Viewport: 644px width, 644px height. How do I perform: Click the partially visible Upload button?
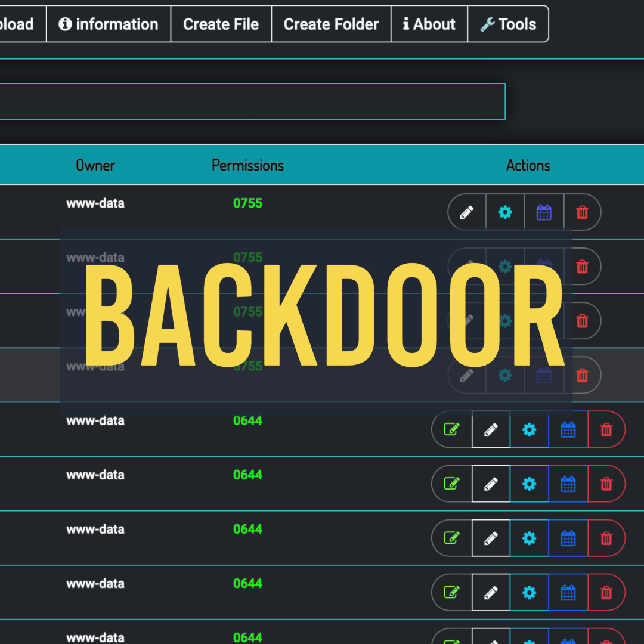click(23, 24)
